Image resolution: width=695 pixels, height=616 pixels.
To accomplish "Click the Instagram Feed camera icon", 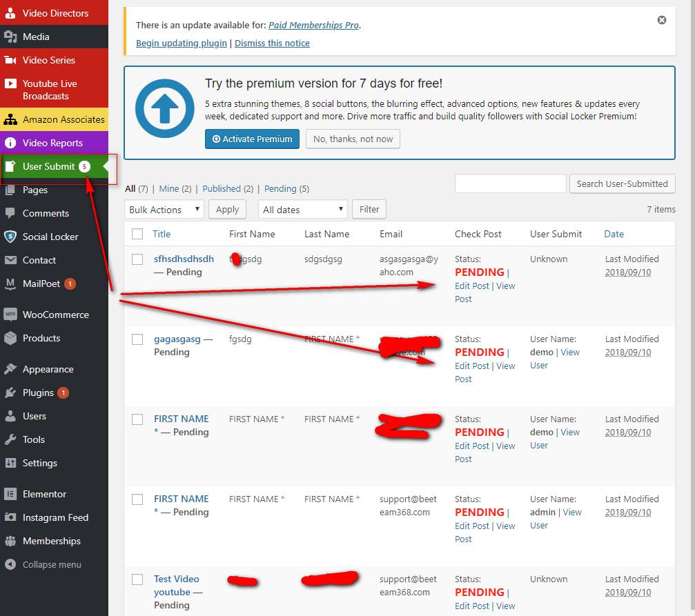I will 10,517.
